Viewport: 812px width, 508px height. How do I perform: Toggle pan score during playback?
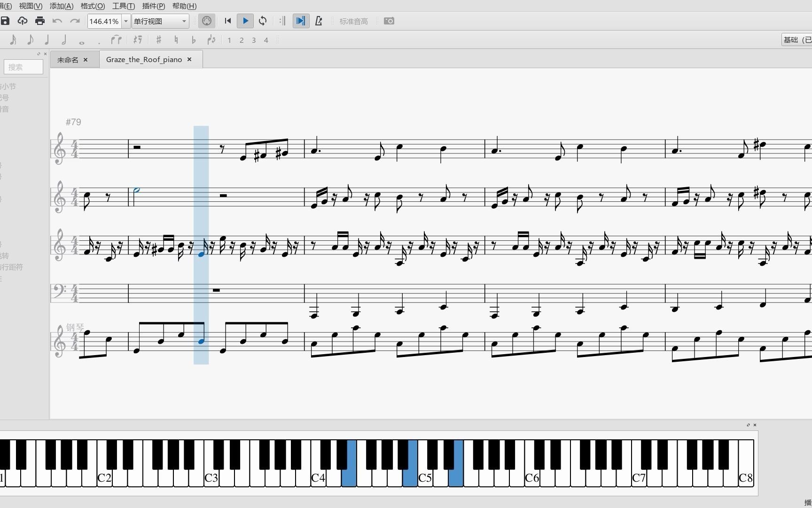[301, 21]
